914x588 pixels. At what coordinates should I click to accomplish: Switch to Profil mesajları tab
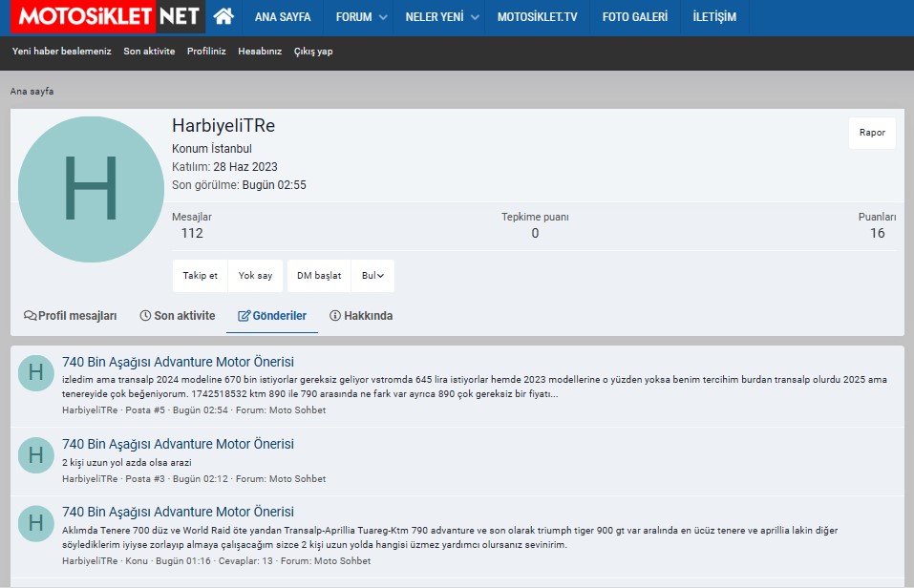[x=70, y=316]
